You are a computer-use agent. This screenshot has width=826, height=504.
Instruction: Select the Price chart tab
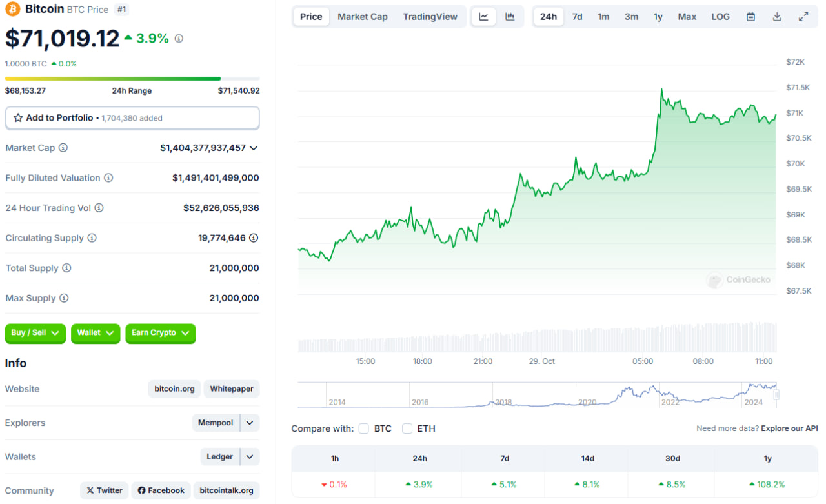click(x=311, y=17)
